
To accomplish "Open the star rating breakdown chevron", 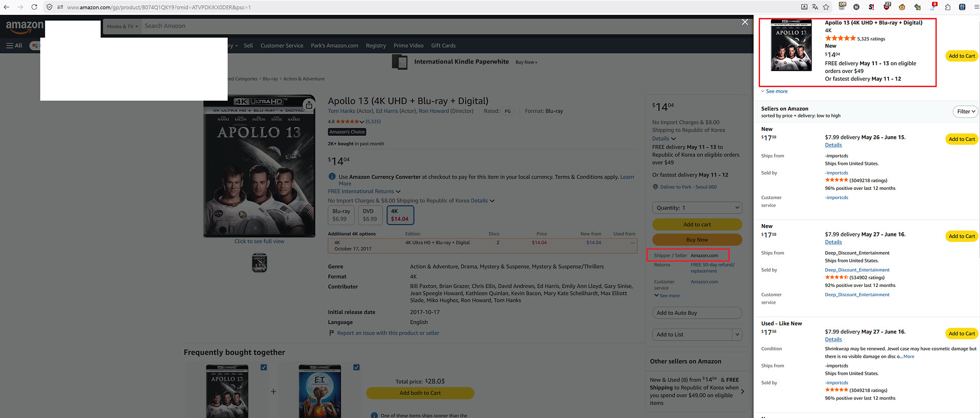I will (362, 121).
